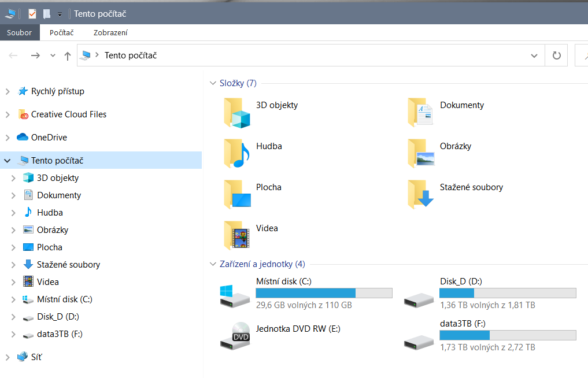Click the text 1,36 TB volných z 1,81 TB

pos(487,305)
